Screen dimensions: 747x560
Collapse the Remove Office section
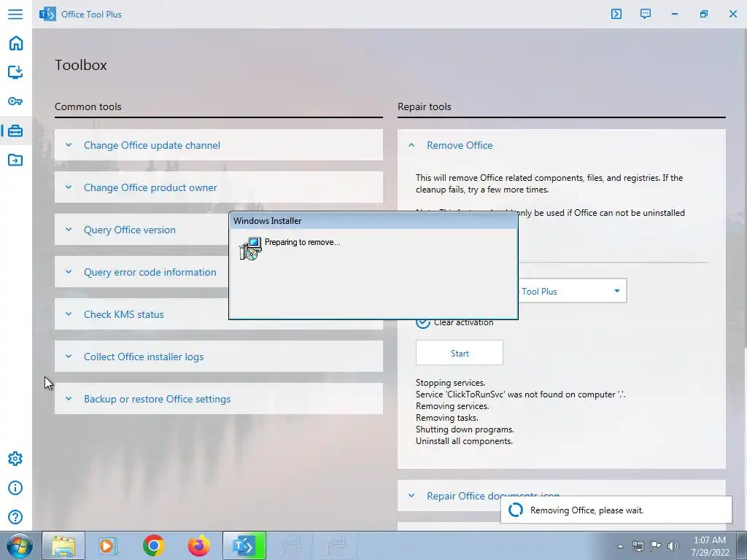[562, 145]
